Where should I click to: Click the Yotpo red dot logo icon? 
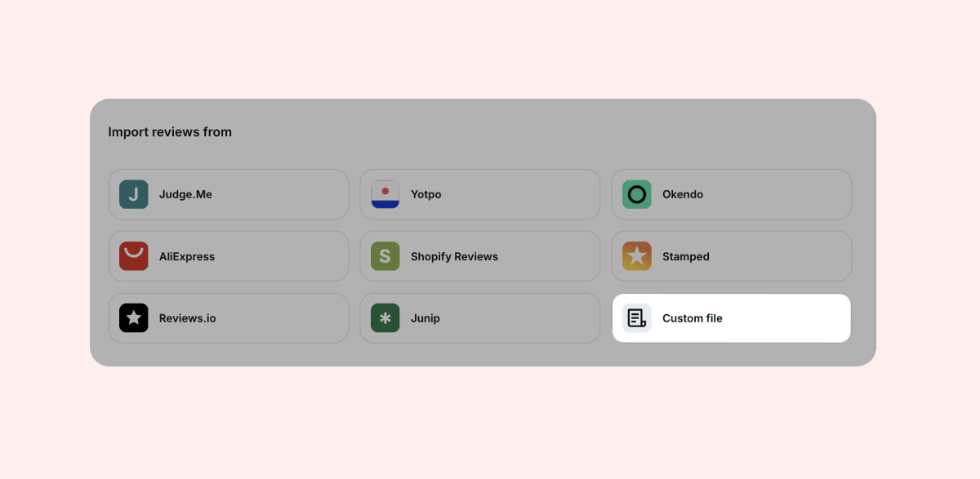click(x=385, y=194)
